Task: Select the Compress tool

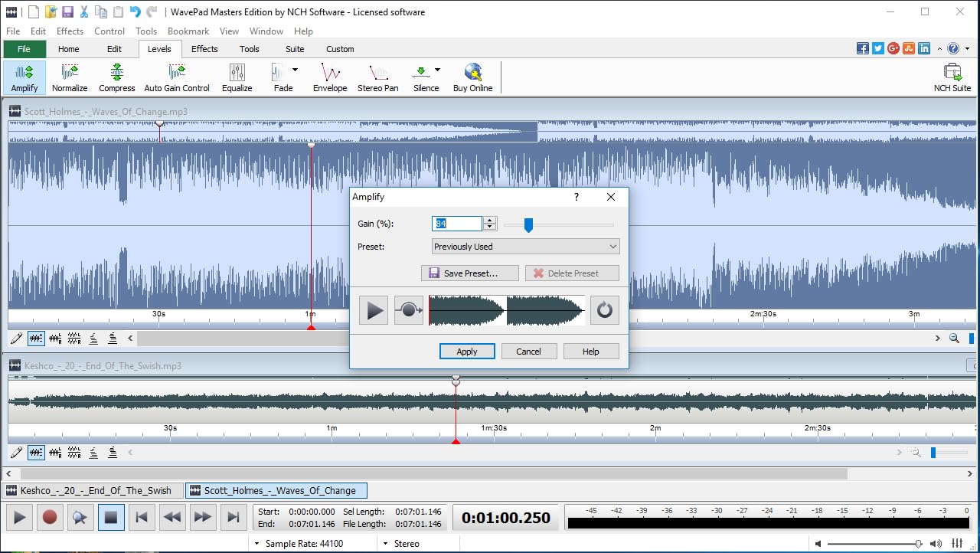Action: pos(116,76)
